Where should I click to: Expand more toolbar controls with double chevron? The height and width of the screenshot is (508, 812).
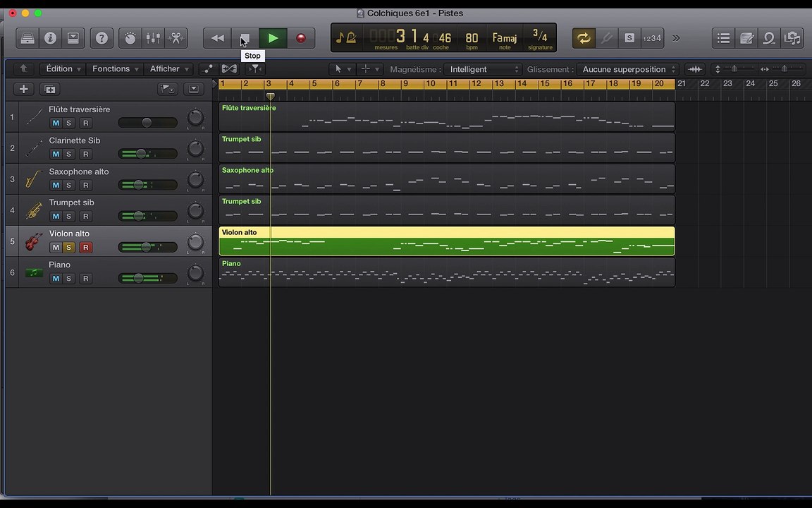pyautogui.click(x=676, y=38)
